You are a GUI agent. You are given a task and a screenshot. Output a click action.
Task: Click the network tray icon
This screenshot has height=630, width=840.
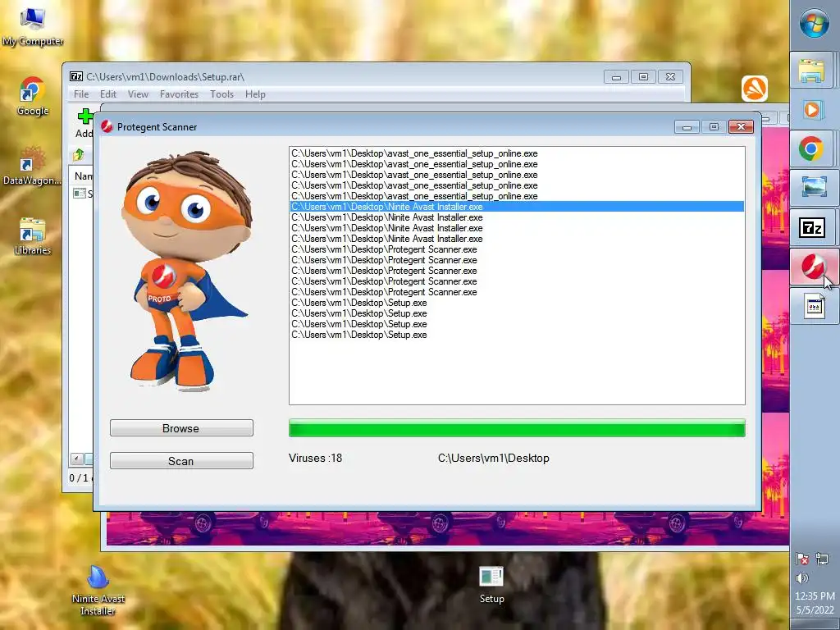point(822,559)
